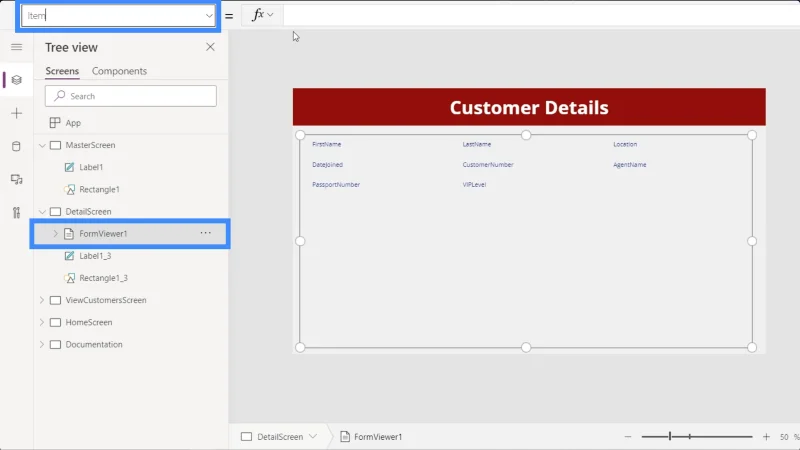
Task: Click the top-center resize handle of form
Action: pyautogui.click(x=526, y=135)
